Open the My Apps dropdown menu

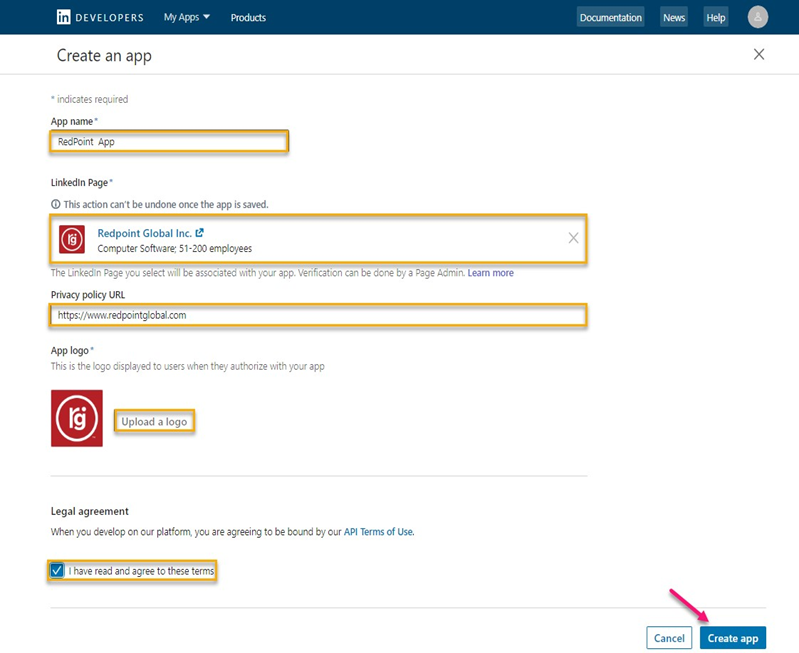[187, 17]
